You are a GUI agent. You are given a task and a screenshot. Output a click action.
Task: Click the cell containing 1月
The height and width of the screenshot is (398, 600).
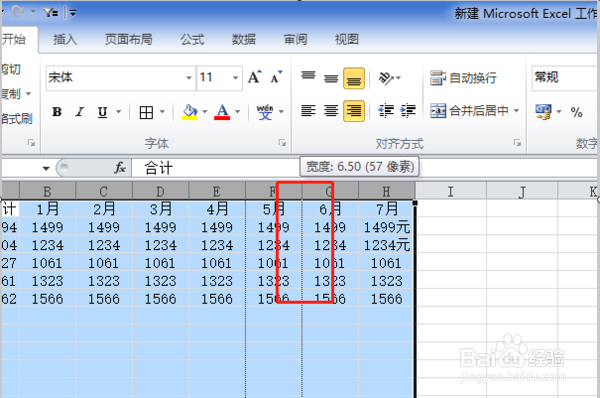click(x=47, y=209)
